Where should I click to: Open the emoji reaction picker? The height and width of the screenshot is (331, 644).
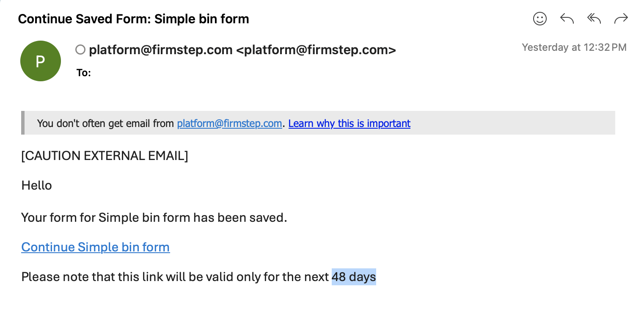(539, 19)
